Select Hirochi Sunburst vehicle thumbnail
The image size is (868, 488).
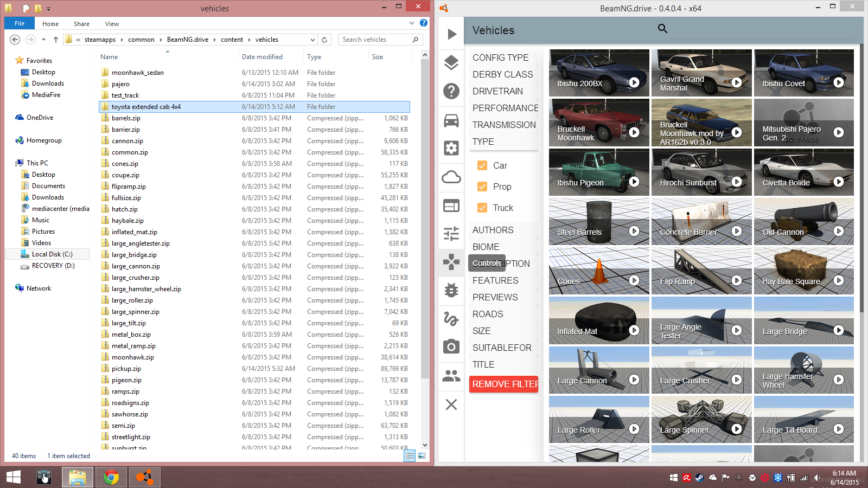click(701, 172)
